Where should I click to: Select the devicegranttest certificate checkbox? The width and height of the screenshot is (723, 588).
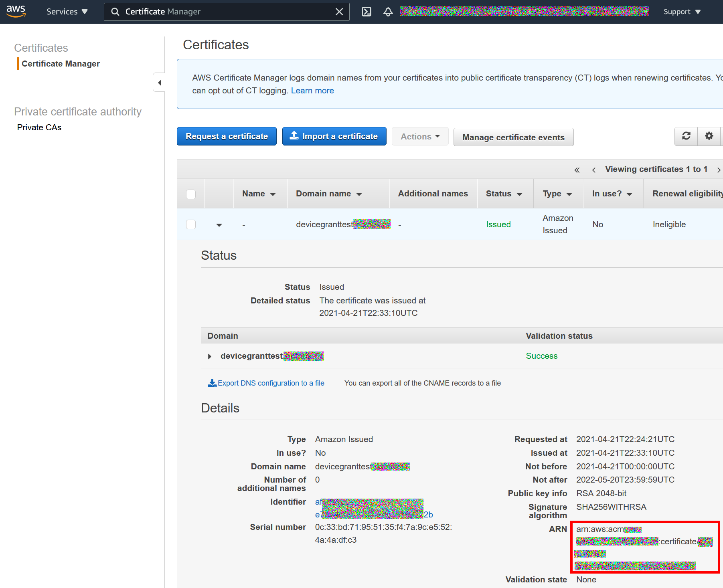coord(191,224)
